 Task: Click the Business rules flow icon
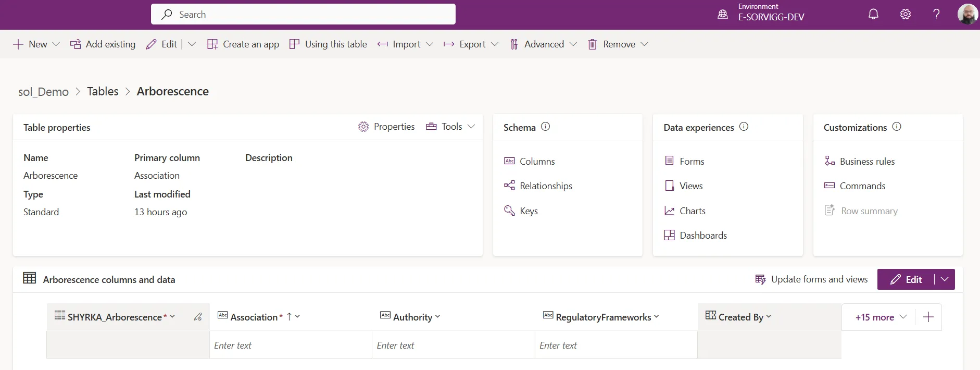pos(830,161)
